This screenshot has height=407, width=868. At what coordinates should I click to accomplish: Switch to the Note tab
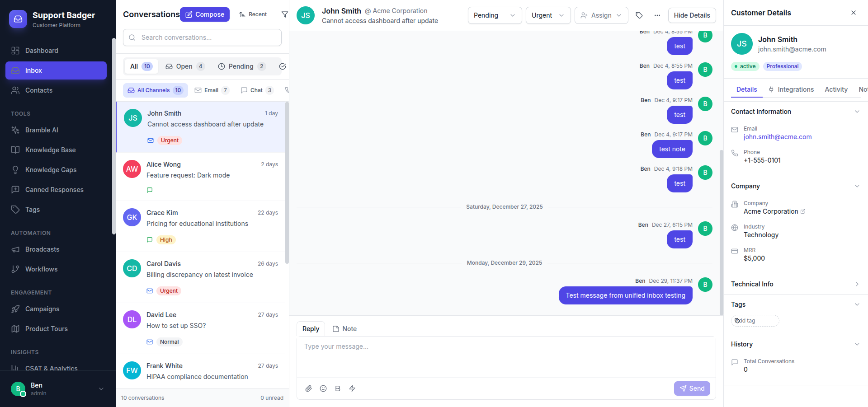345,328
